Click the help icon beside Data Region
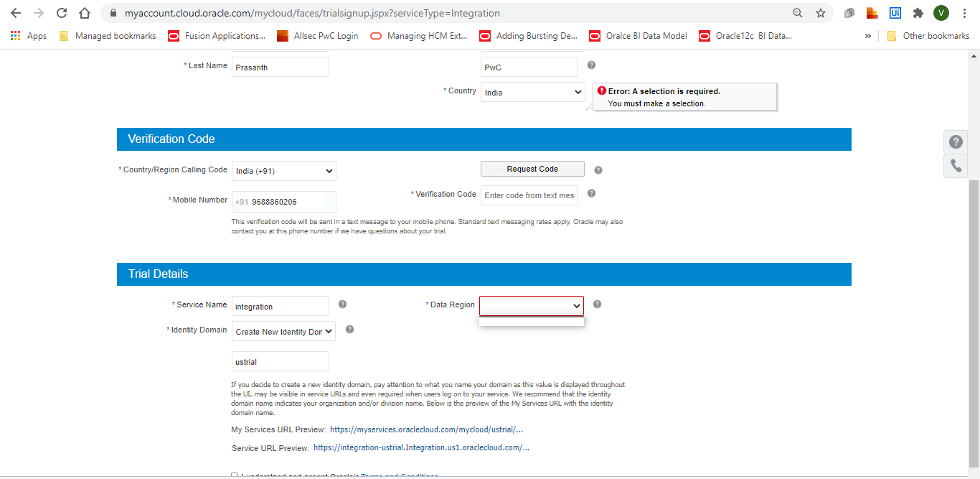This screenshot has width=980, height=479. [597, 304]
